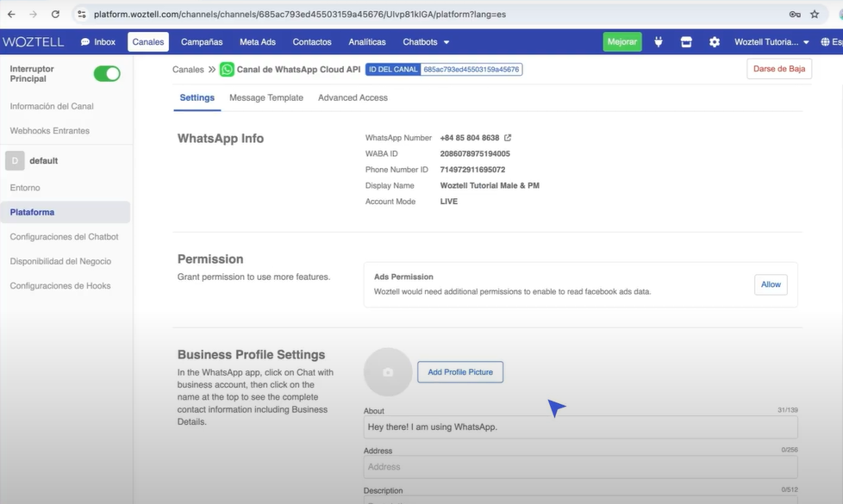Open external link icon next to WhatsApp number
The image size is (843, 504).
508,138
